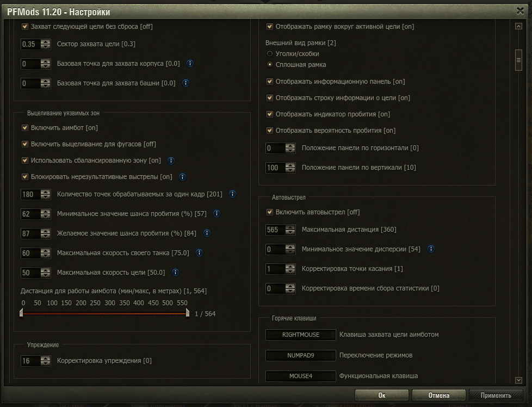This screenshot has height=407, width=532.
Task: Click info icon for 'Минимальное значение шанса пробития'
Action: (216, 214)
